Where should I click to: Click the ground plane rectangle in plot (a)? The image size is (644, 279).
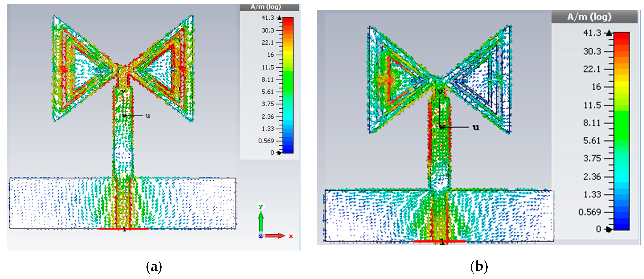pos(50,203)
